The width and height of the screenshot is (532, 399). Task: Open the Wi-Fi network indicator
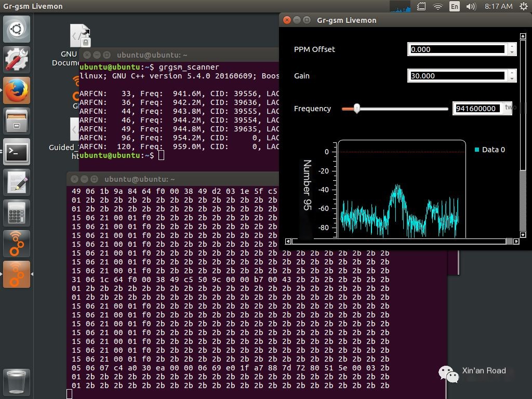tap(438, 6)
